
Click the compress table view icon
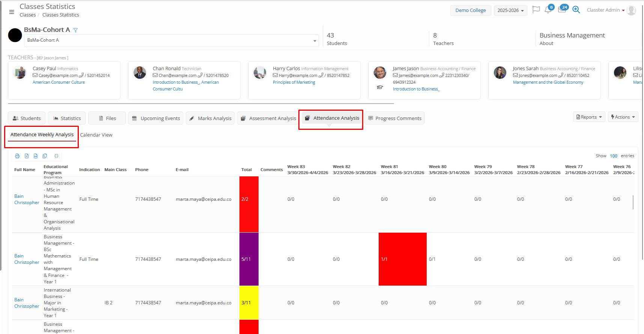(x=56, y=156)
